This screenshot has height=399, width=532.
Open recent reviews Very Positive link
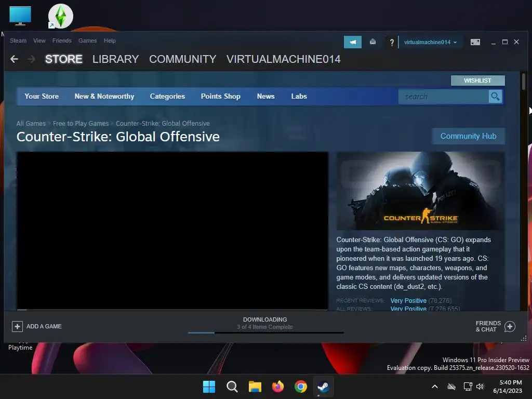pyautogui.click(x=408, y=301)
